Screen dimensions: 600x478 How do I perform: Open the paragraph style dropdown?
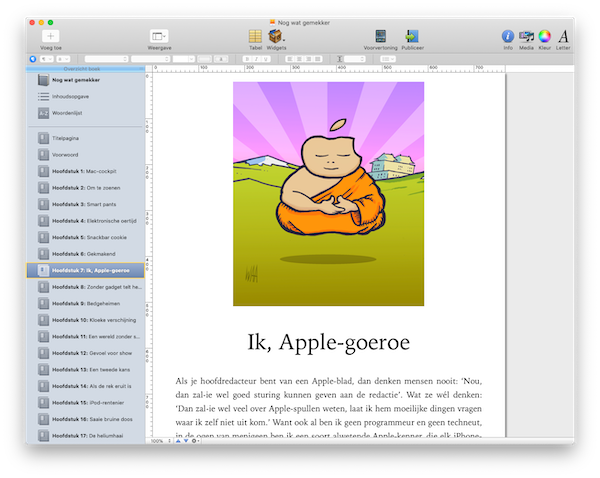click(46, 59)
